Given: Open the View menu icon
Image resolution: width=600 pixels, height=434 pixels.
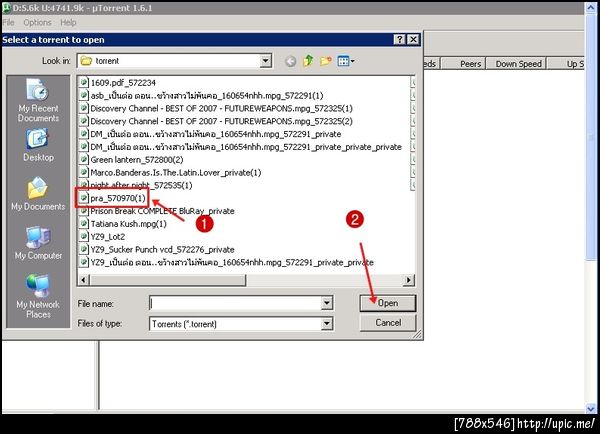Looking at the screenshot, I should point(346,61).
